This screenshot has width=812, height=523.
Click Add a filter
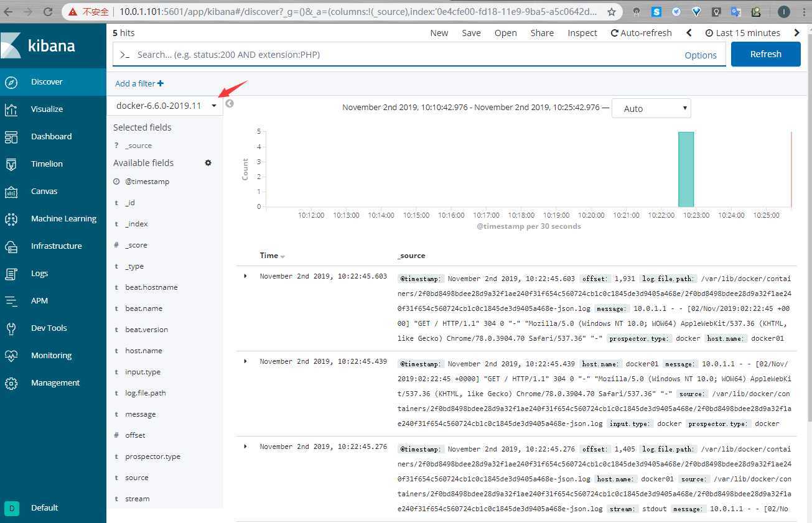[x=139, y=83]
